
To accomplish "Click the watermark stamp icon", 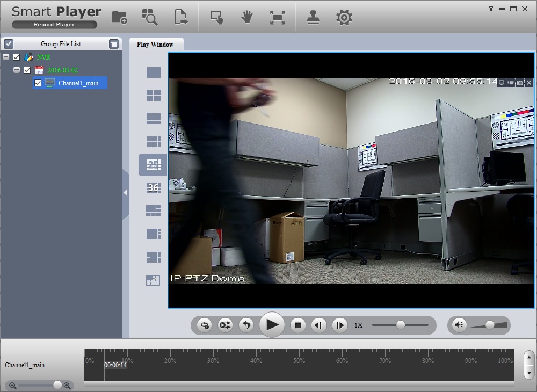I will [313, 17].
